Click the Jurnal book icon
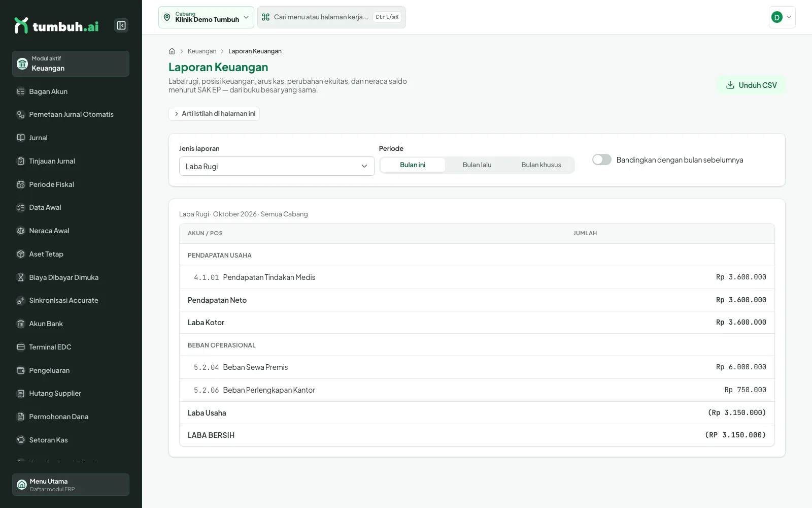Image resolution: width=812 pixels, height=508 pixels. click(21, 138)
